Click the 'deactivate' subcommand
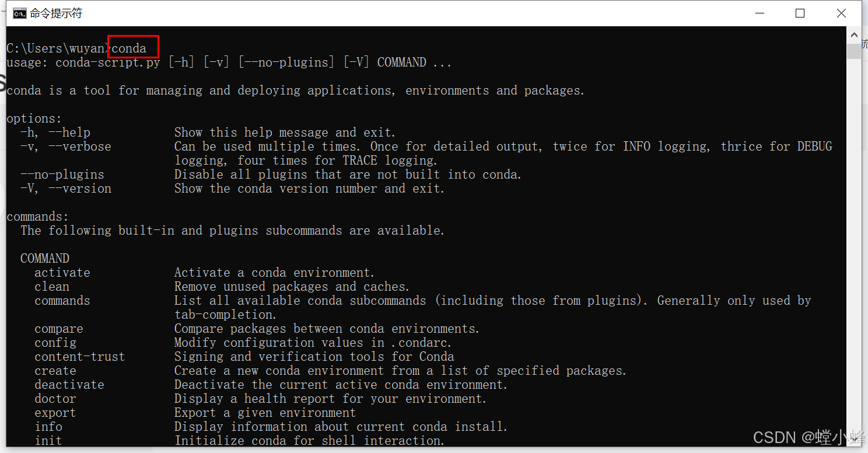Image resolution: width=868 pixels, height=453 pixels. click(x=69, y=385)
